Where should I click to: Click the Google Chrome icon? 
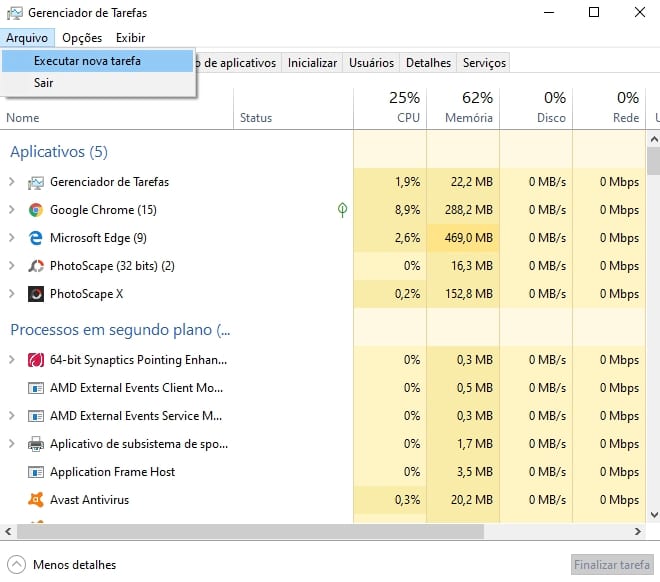36,210
